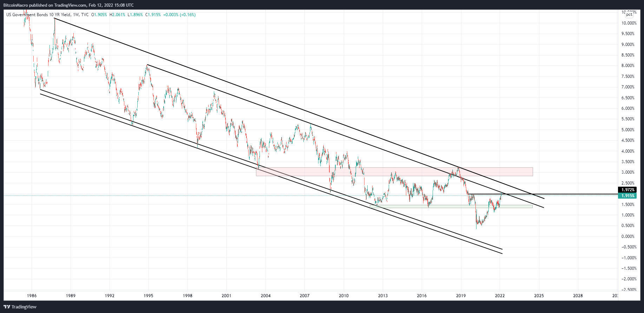The height and width of the screenshot is (313, 644).
Task: Click the 7.000% price axis label
Action: (628, 87)
